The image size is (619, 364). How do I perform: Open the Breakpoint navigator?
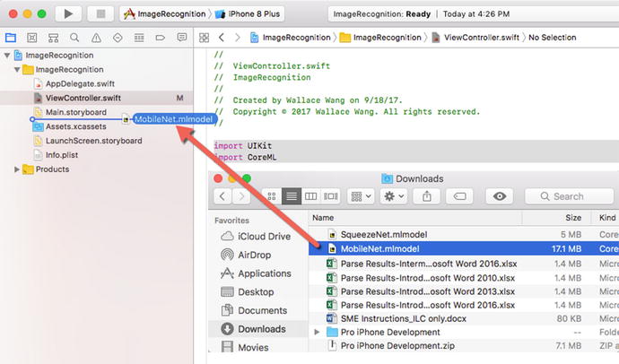coord(161,38)
